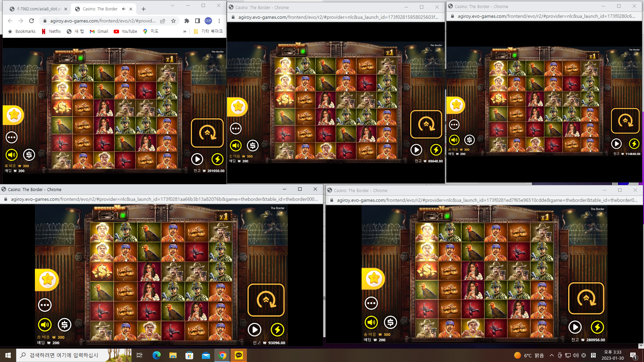644x362 pixels.
Task: Open bet coin settings in 88648.00 balance game
Action: [x=253, y=145]
